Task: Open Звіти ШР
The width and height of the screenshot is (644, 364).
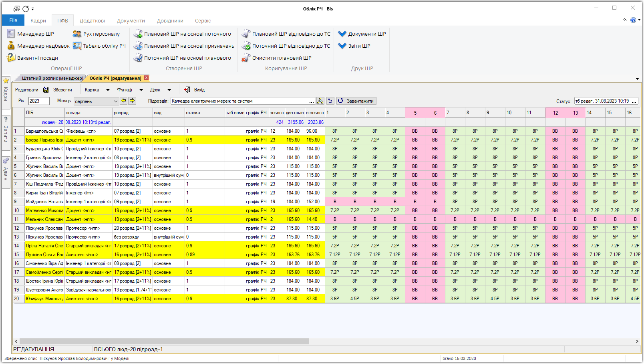Action: coord(354,46)
